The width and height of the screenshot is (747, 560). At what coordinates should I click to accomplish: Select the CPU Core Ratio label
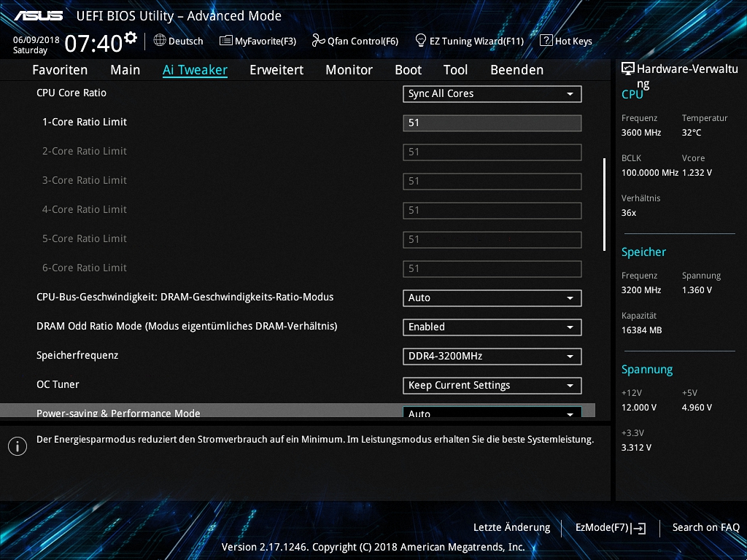[71, 93]
